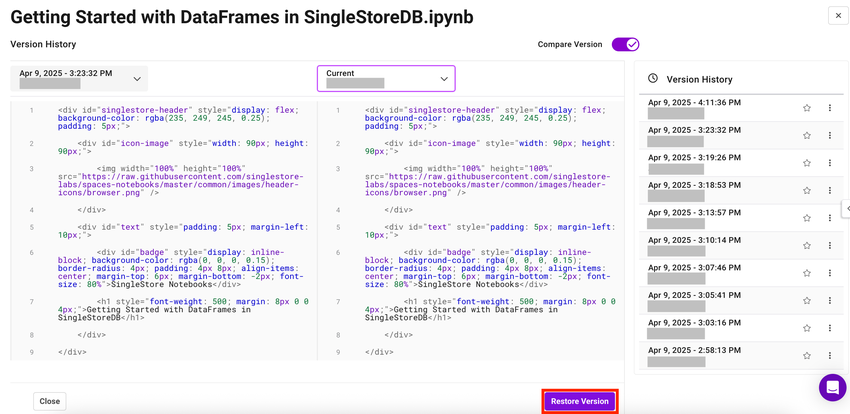Click line 3 img tag in left pane
The image size is (850, 414).
182,180
